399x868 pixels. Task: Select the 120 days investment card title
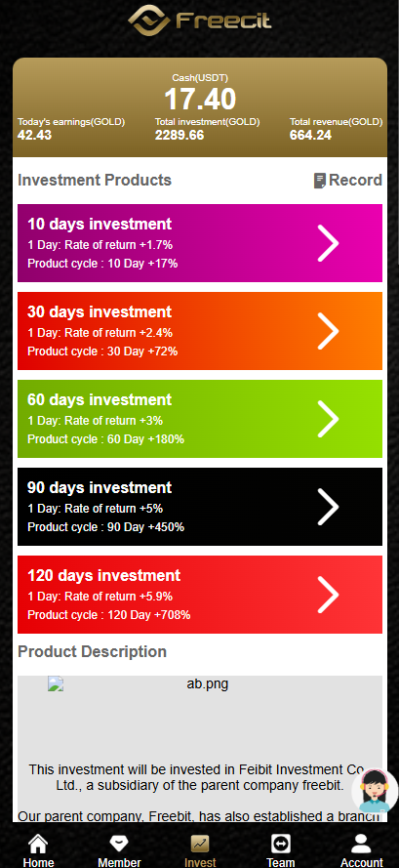coord(104,576)
